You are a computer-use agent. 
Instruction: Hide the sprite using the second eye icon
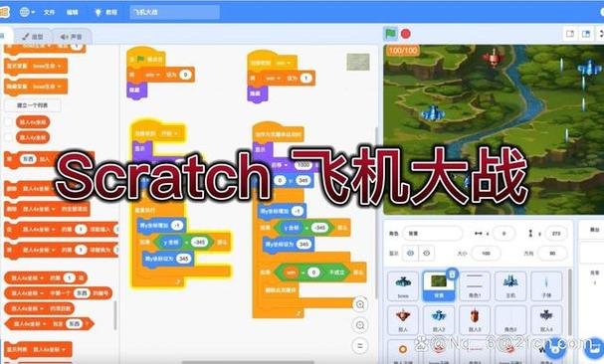tap(427, 253)
